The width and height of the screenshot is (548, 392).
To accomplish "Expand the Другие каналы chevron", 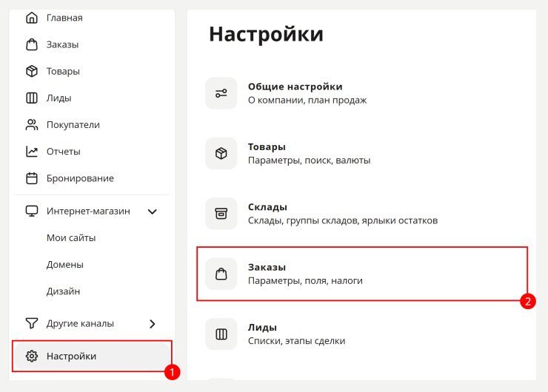I will (153, 324).
